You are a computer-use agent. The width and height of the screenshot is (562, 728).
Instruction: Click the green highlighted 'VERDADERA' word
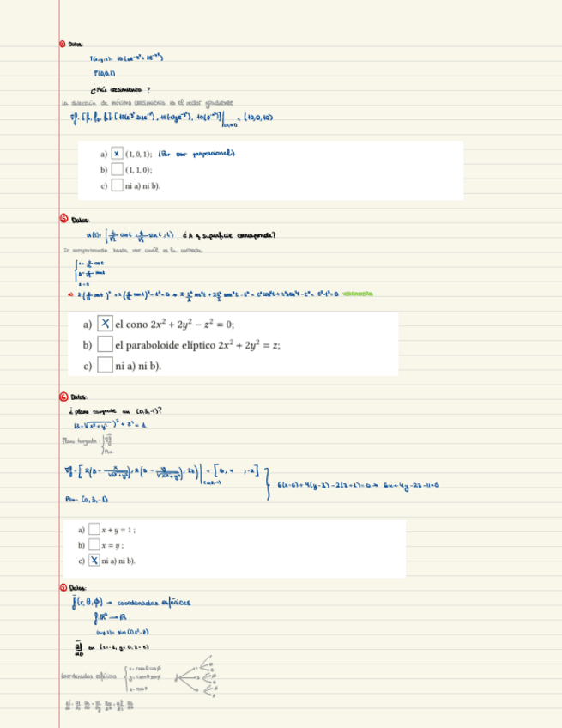[x=357, y=294]
